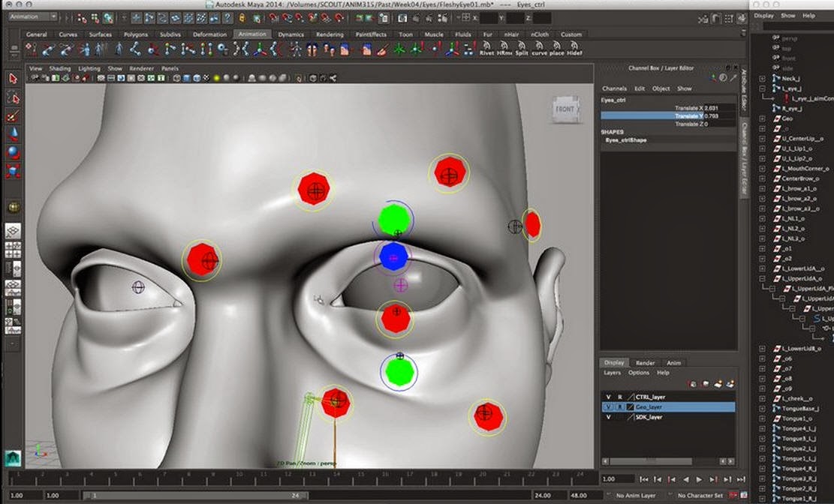This screenshot has width=834, height=504.
Task: Open Outliner Display menu
Action: tap(763, 16)
